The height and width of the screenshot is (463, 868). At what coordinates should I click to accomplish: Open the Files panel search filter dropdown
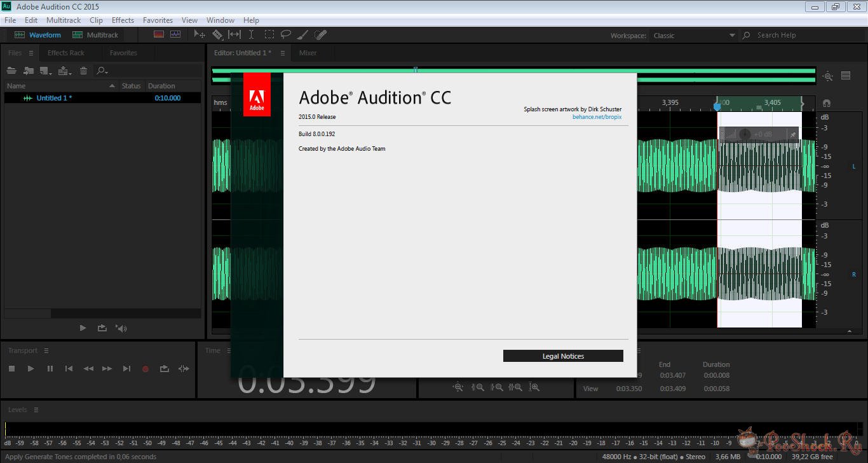102,71
